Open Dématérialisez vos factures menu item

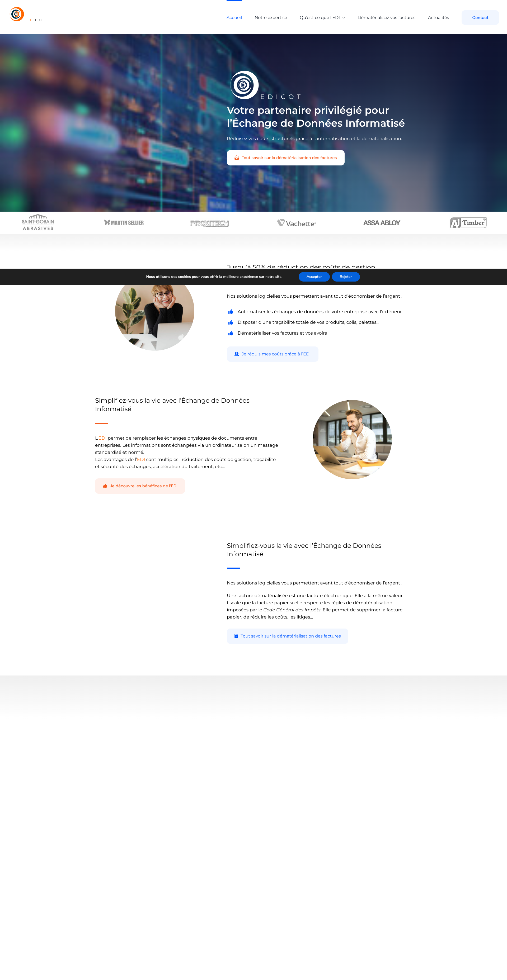tap(386, 17)
